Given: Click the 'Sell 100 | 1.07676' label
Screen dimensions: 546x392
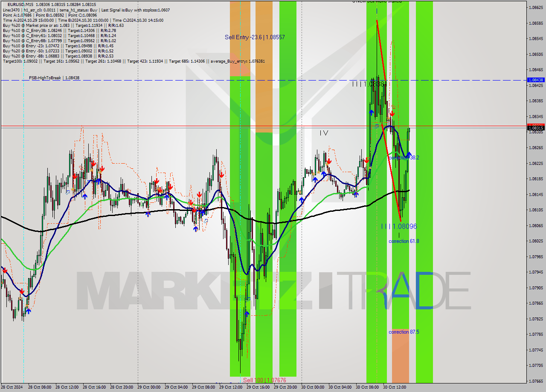Looking at the screenshot, I should 264,380.
